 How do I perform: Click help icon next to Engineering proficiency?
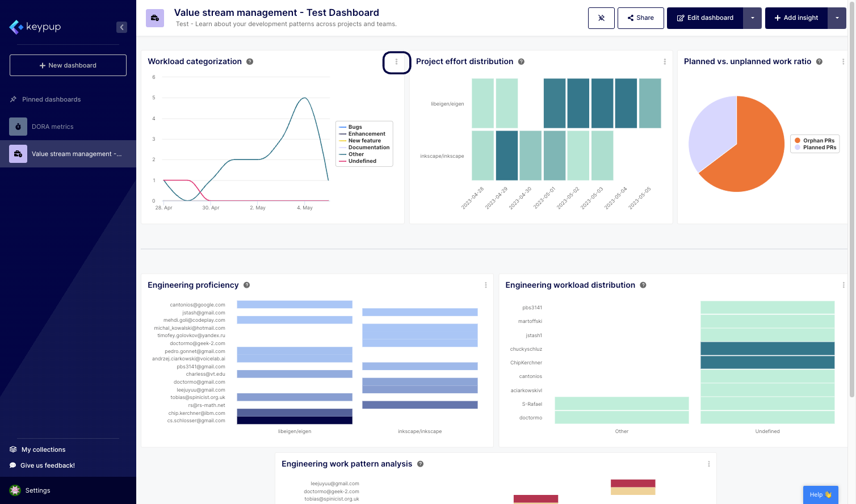pos(247,285)
